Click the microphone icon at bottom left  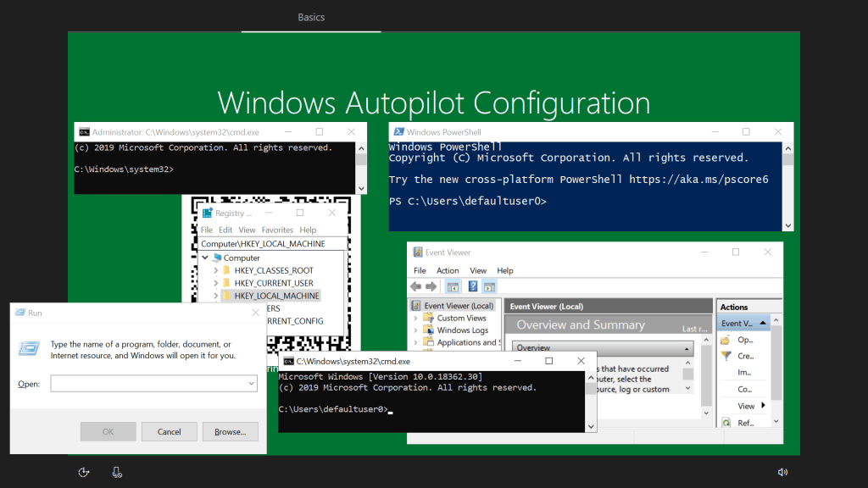(x=117, y=472)
